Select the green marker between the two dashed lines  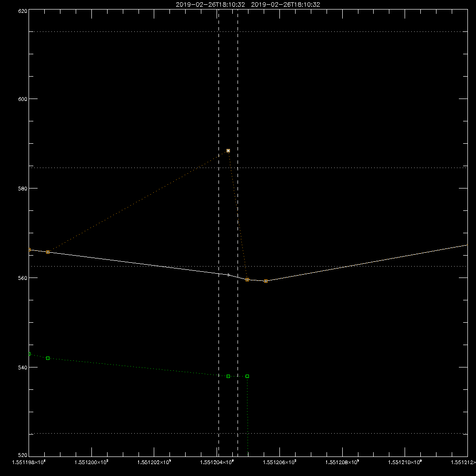pos(228,377)
